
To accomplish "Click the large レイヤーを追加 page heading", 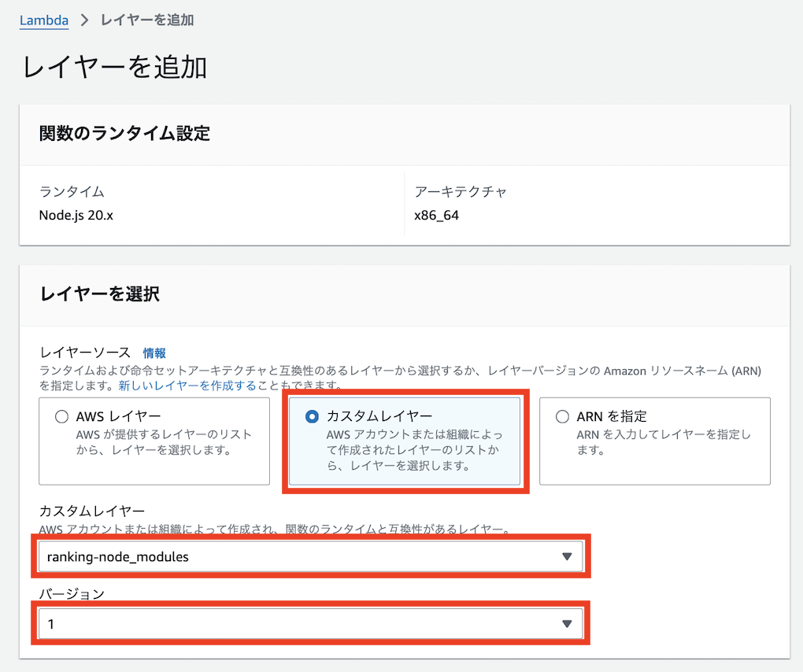I will coord(115,67).
